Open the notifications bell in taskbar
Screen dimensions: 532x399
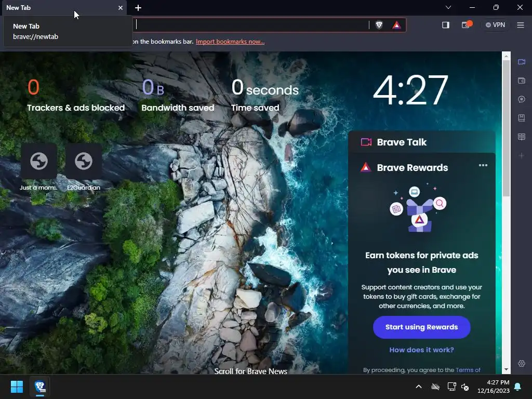(518, 387)
